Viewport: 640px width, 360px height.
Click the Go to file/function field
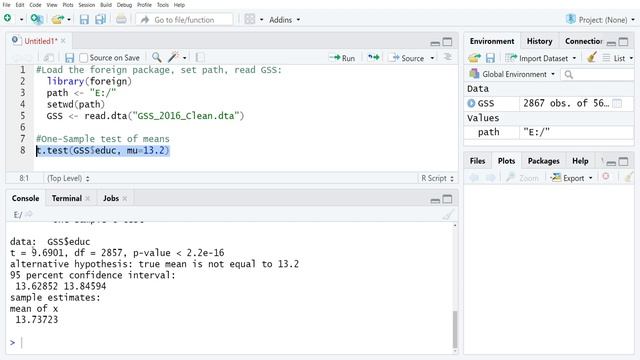pyautogui.click(x=184, y=20)
